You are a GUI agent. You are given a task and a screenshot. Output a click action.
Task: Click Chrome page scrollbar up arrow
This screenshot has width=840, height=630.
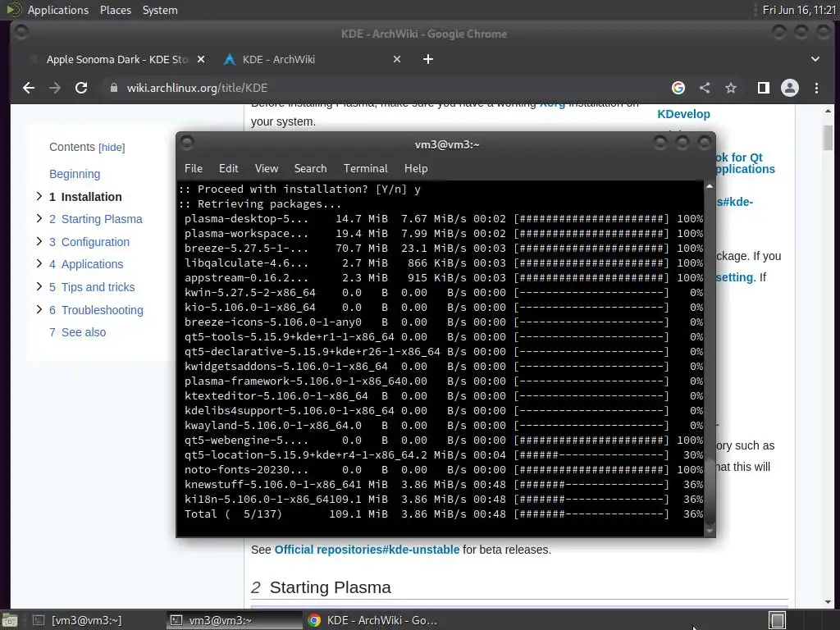coord(828,112)
